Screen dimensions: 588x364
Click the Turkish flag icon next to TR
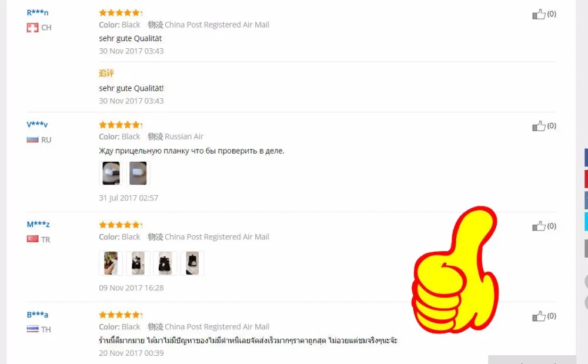32,239
